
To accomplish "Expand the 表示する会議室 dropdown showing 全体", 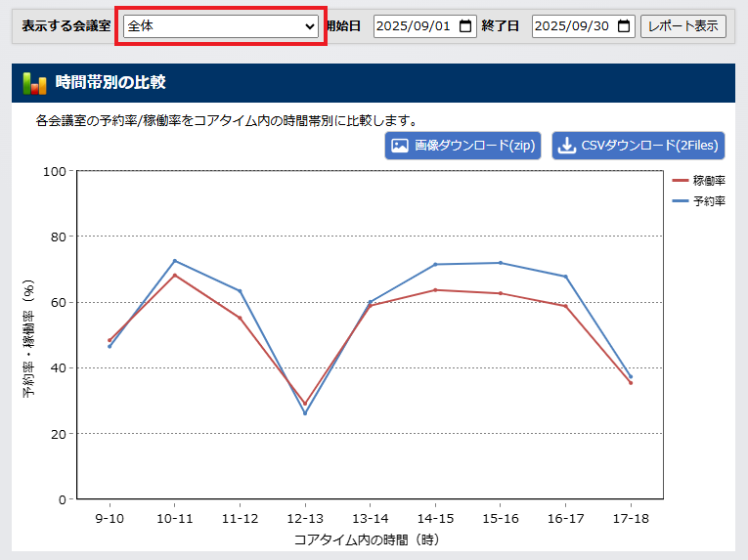I will tap(220, 26).
